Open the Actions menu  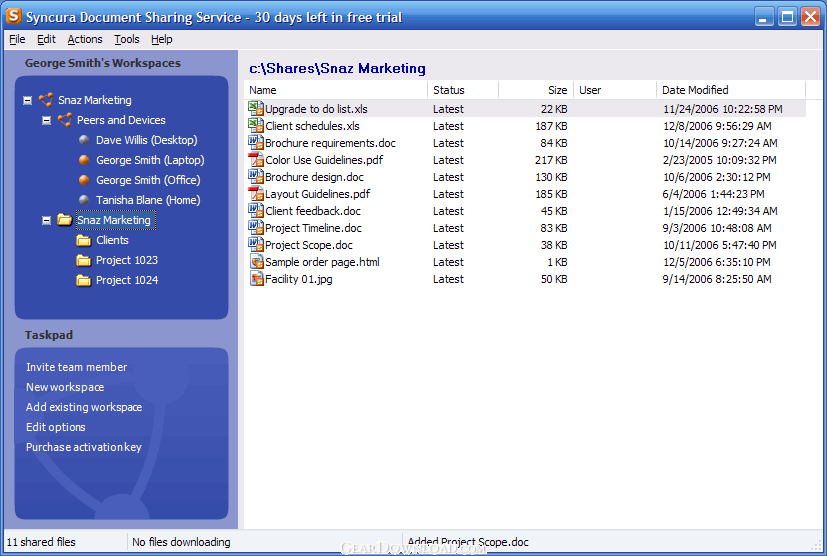click(85, 39)
